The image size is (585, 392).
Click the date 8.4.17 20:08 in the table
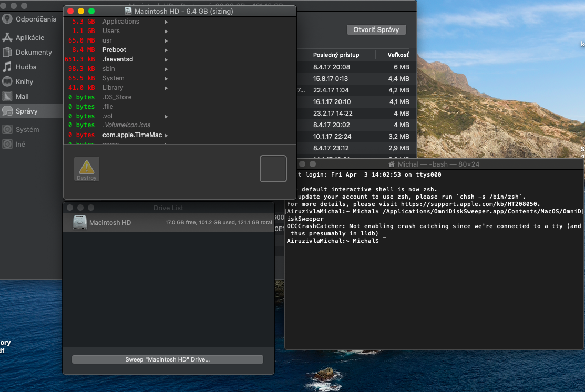point(331,67)
